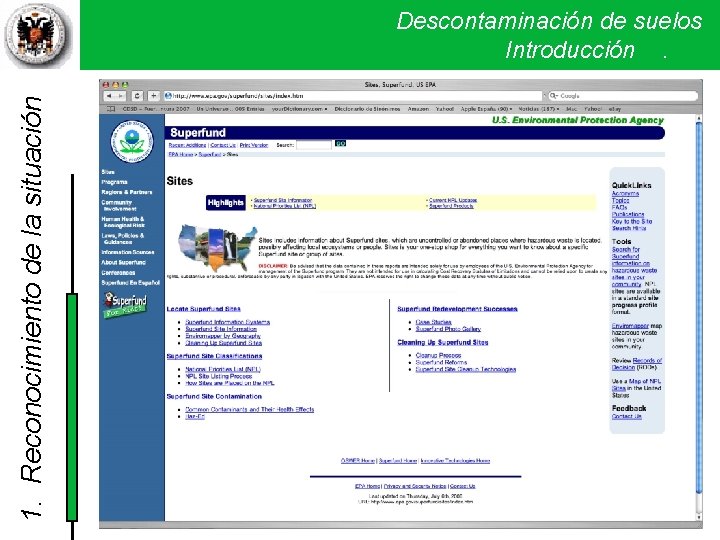Click the Google search magnifier icon
Viewport: 720px width, 540px height.
pos(553,96)
